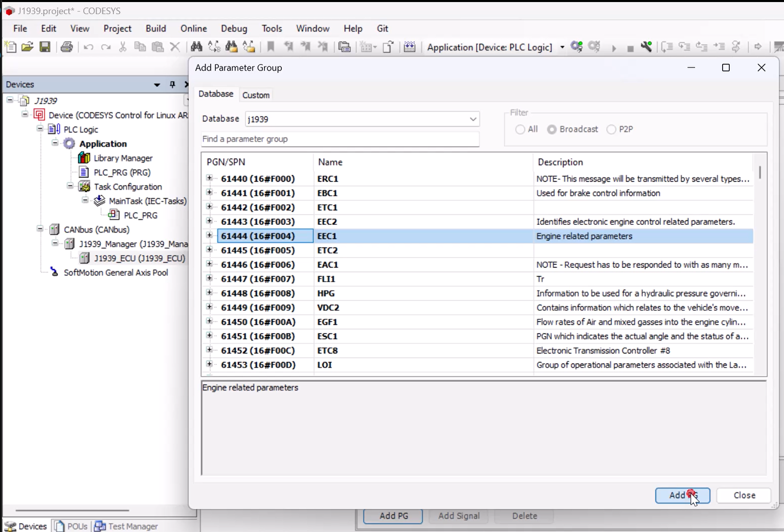Open Find with the binoculars icon

click(196, 47)
